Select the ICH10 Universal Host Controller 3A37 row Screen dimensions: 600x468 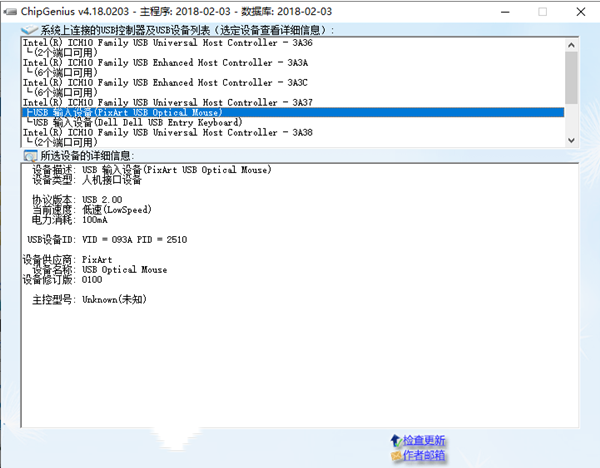click(x=293, y=102)
